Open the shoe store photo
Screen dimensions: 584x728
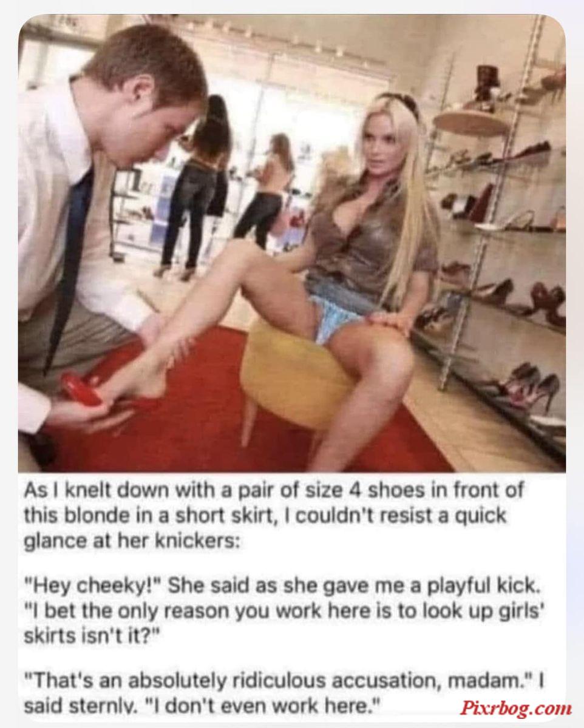click(292, 243)
